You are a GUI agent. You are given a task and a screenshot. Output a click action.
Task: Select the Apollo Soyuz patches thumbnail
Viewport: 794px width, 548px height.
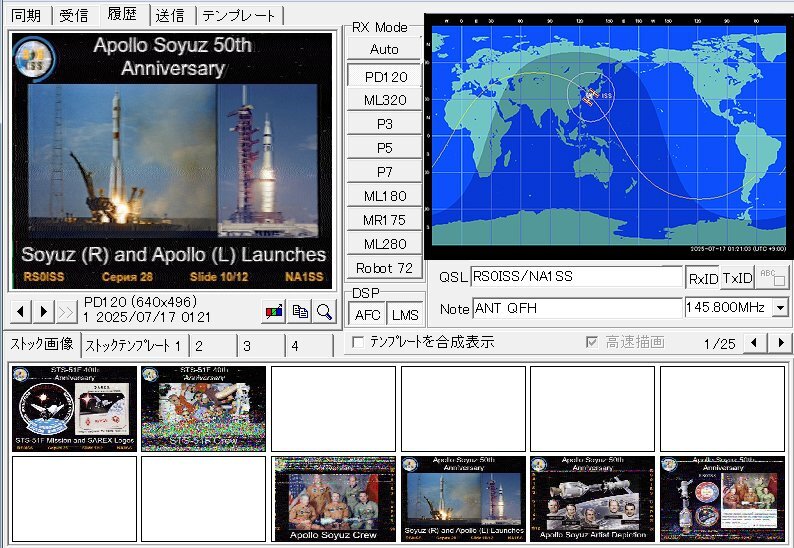click(722, 499)
